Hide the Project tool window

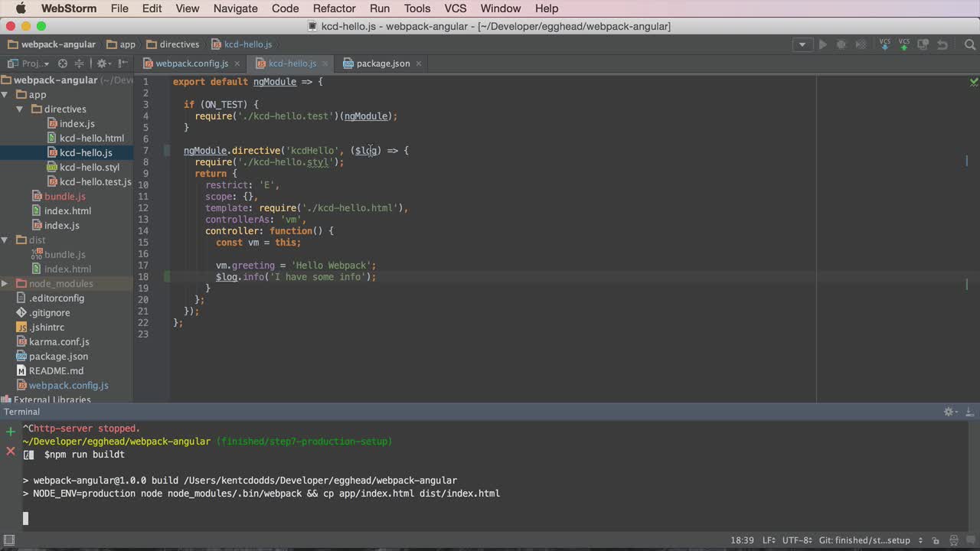point(122,64)
